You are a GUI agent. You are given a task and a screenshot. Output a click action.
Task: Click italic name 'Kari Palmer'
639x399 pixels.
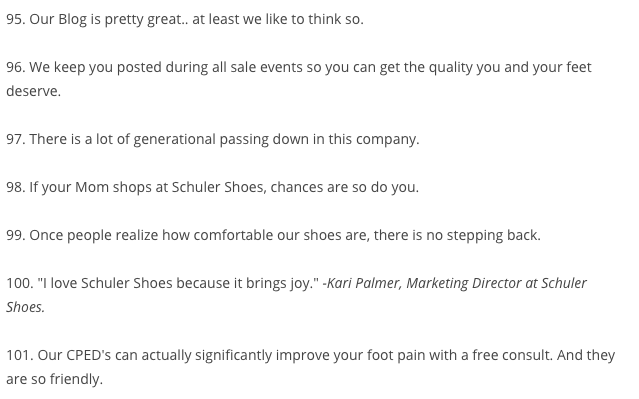coord(364,283)
